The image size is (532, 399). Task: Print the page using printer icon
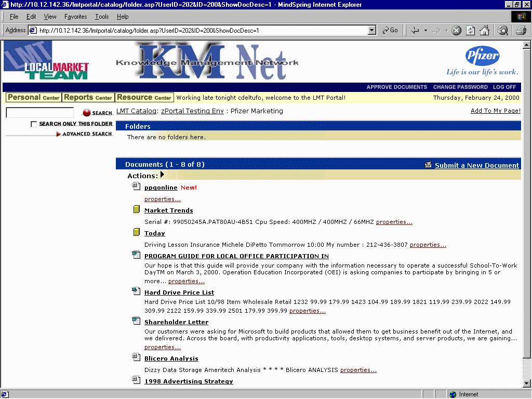(x=521, y=31)
